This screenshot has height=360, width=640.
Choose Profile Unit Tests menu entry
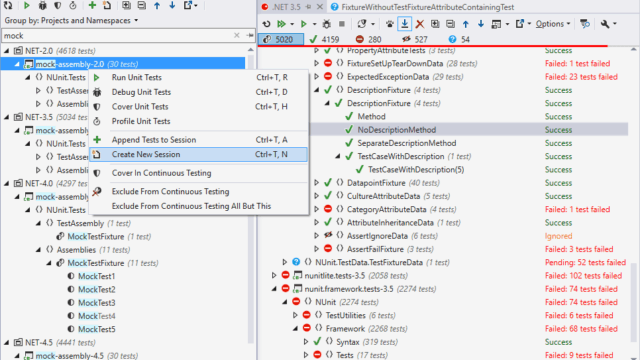click(198, 121)
